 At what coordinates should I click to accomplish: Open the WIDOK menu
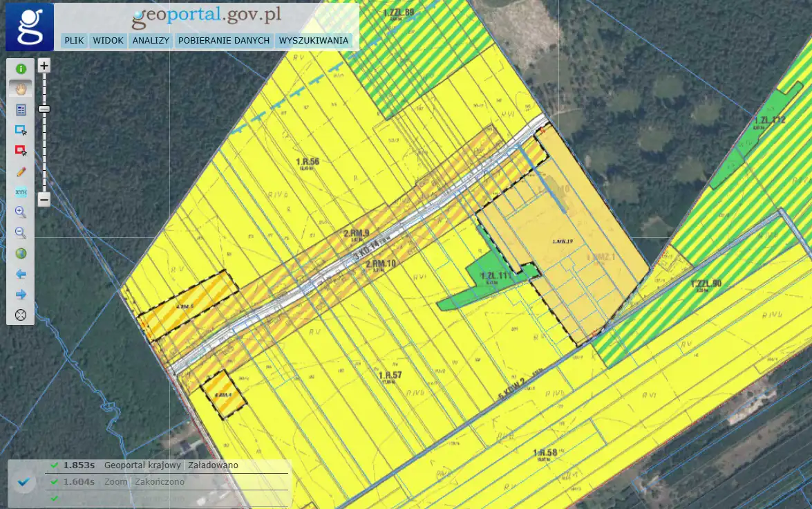tap(108, 41)
